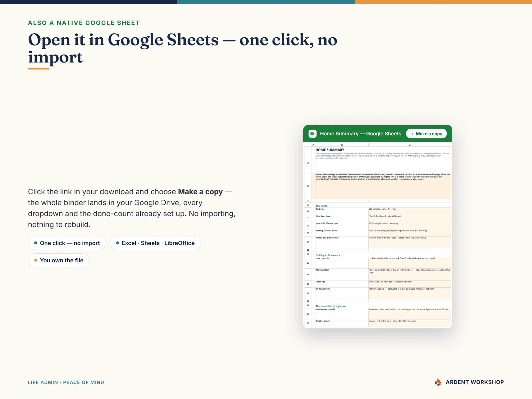Viewport: 532px width, 399px height.
Task: Click the bold 'Make a copy' paragraph text
Action: pyautogui.click(x=200, y=192)
